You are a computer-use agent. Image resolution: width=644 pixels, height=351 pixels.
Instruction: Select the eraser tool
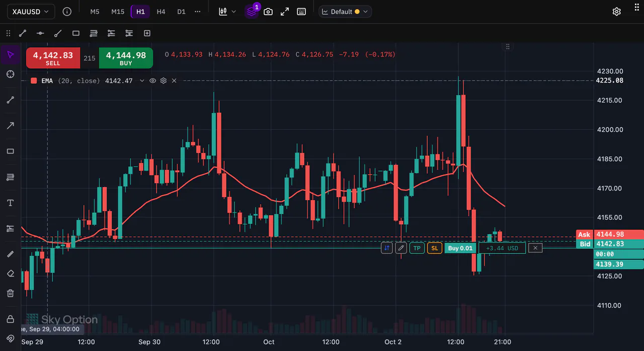tap(10, 274)
